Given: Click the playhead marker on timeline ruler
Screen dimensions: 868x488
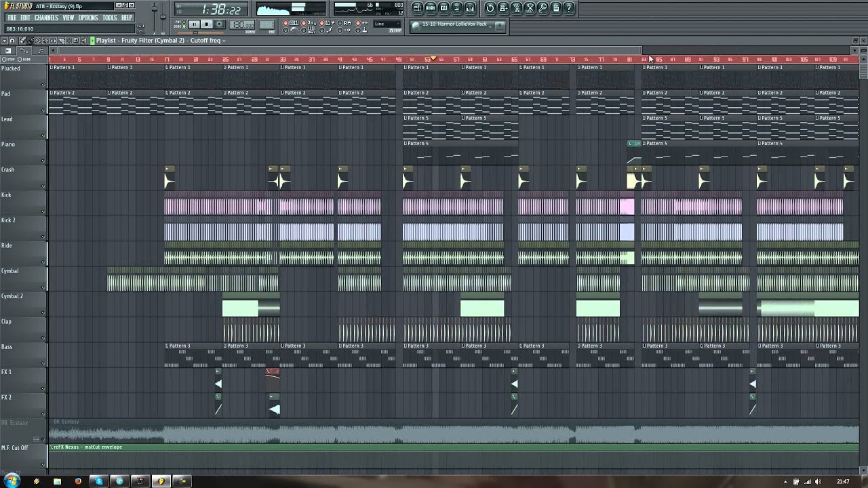Looking at the screenshot, I should click(433, 59).
